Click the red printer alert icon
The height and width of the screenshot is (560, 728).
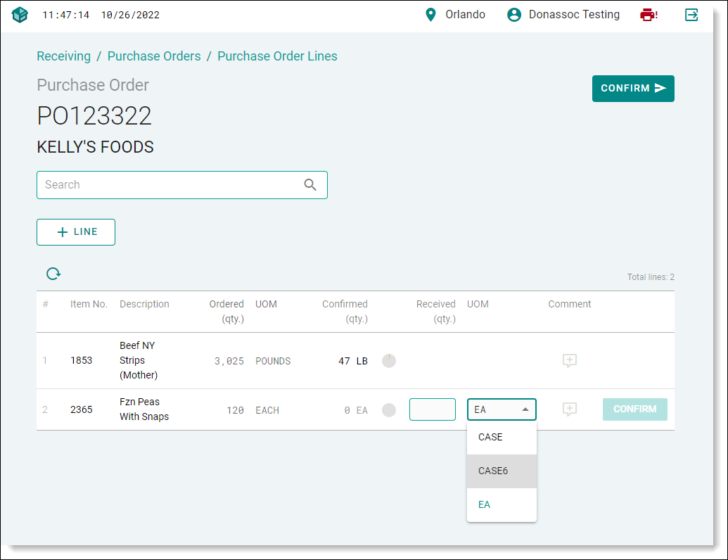pyautogui.click(x=648, y=15)
